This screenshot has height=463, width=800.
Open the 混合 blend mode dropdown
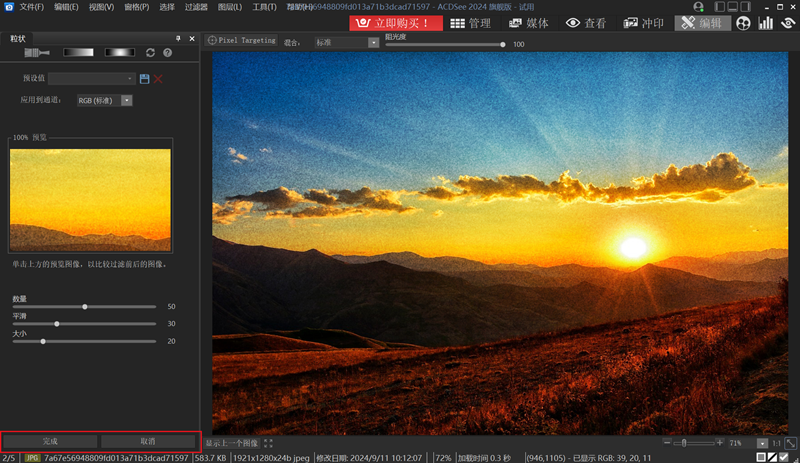pyautogui.click(x=346, y=43)
